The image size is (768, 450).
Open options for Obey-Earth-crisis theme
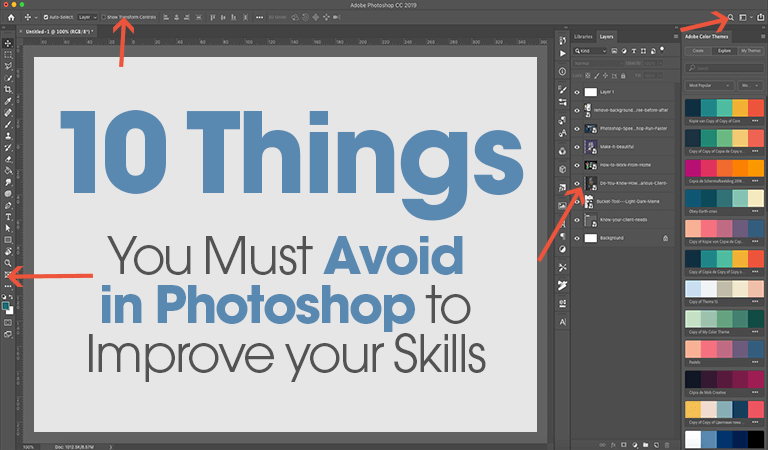755,211
